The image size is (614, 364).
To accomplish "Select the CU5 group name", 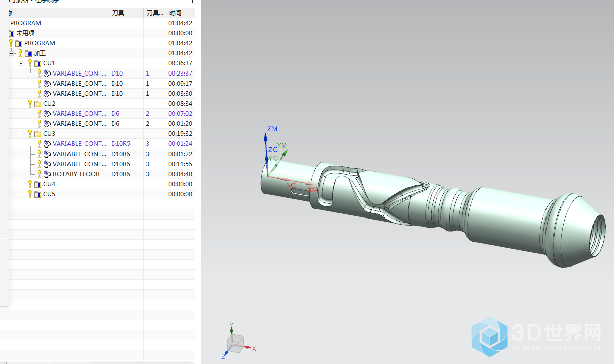I will pyautogui.click(x=49, y=194).
